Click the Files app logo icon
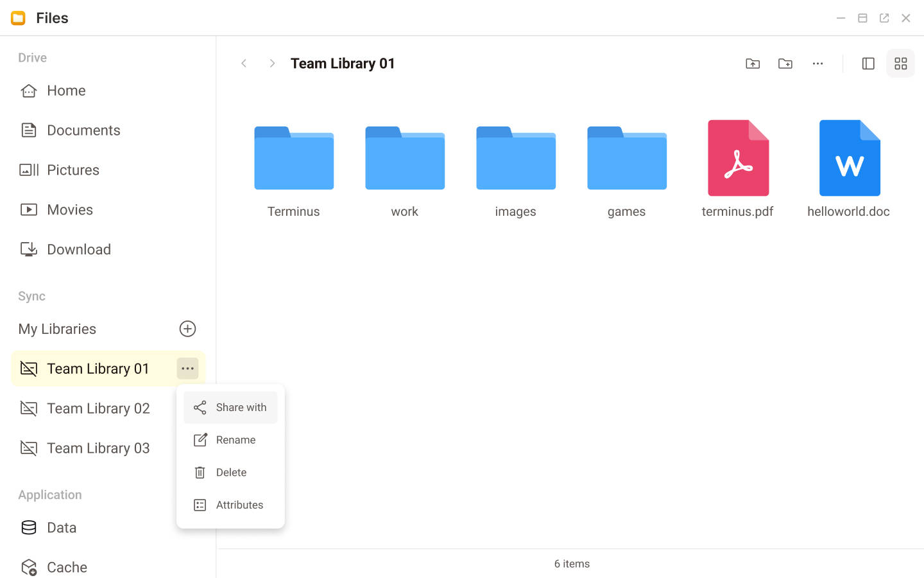 pyautogui.click(x=18, y=18)
